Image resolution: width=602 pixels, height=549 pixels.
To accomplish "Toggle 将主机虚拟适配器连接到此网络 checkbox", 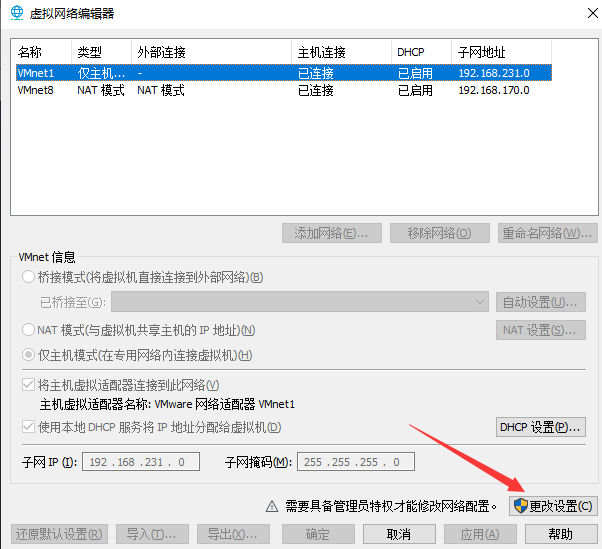I will click(28, 385).
